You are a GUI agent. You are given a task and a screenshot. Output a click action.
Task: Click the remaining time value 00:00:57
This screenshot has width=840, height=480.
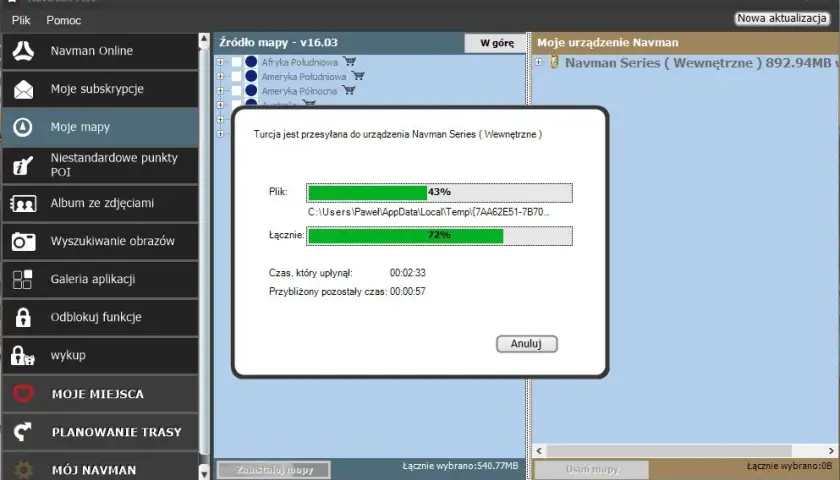pyautogui.click(x=408, y=291)
